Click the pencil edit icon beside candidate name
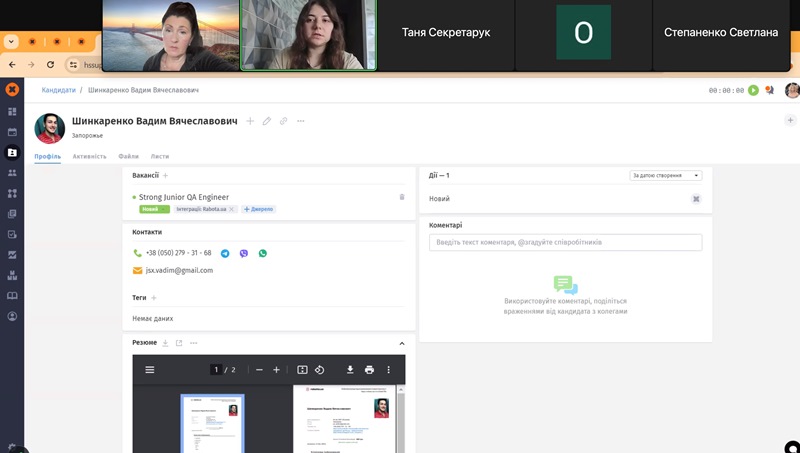The height and width of the screenshot is (453, 800). (267, 121)
